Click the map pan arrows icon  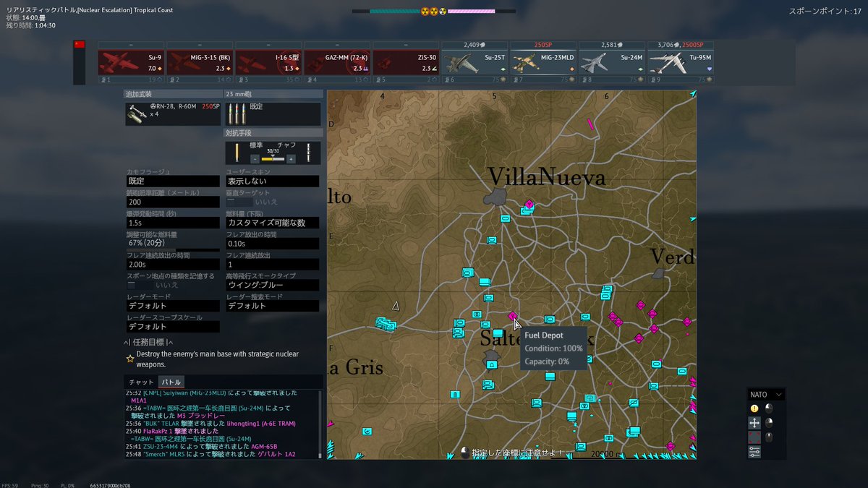click(x=754, y=423)
